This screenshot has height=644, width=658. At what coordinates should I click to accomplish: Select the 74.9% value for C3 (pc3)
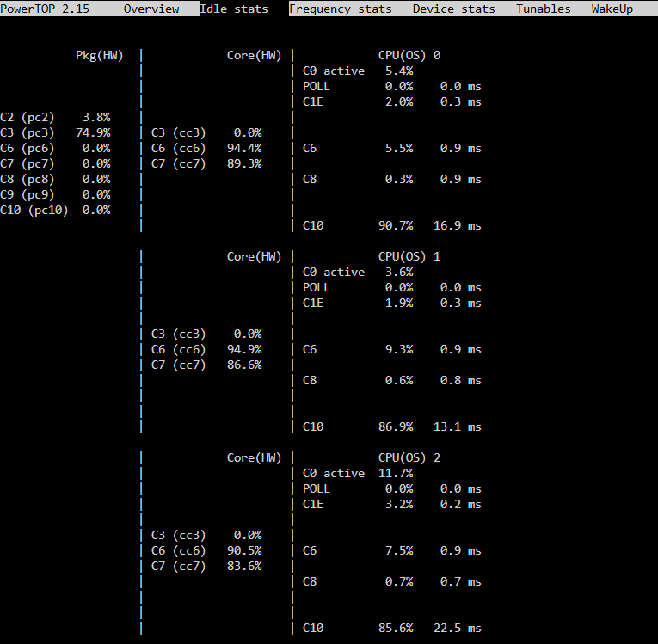93,132
